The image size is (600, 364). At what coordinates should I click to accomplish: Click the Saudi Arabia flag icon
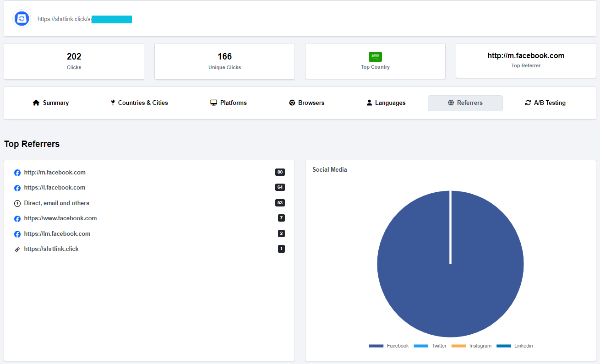pyautogui.click(x=375, y=57)
